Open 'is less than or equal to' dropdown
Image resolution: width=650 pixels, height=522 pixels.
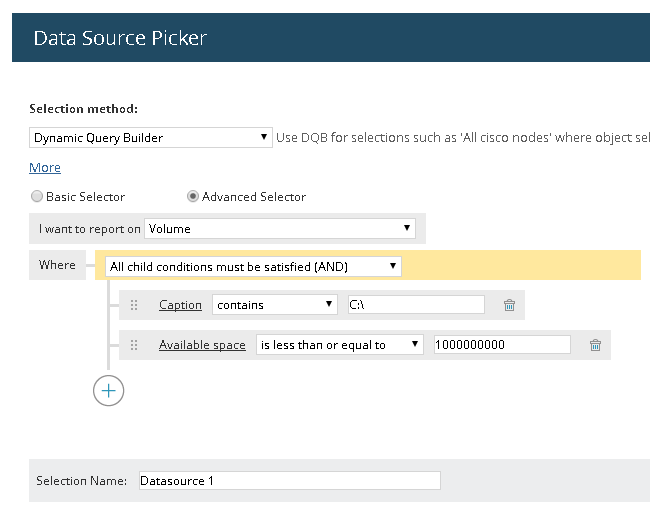tap(340, 345)
